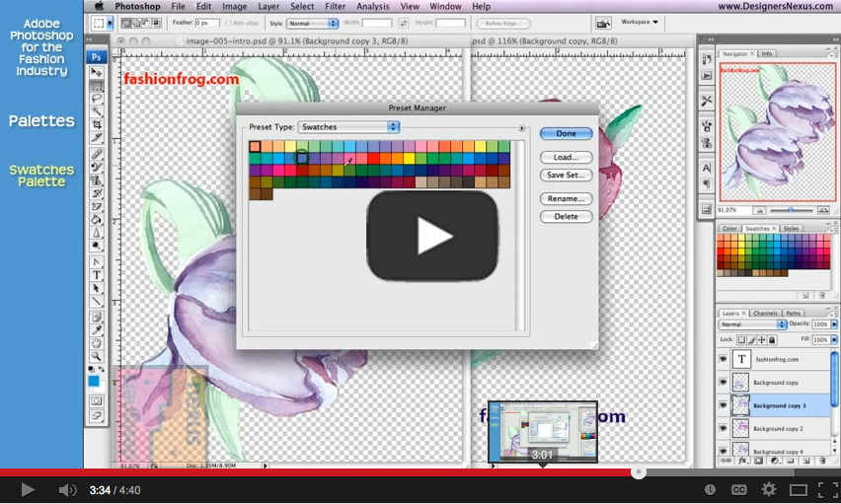Toggle Lock position
Screen dimensions: 841x504
(x=762, y=340)
